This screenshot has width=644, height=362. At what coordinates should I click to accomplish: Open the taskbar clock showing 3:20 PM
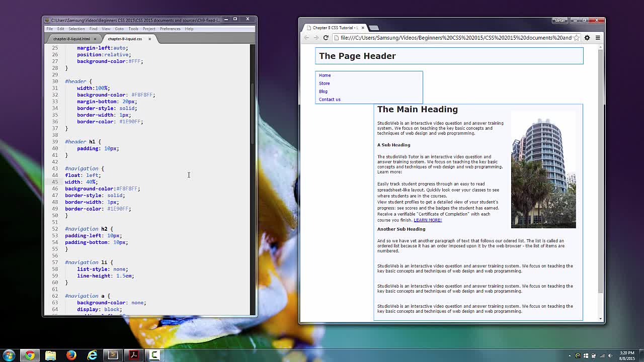627,355
